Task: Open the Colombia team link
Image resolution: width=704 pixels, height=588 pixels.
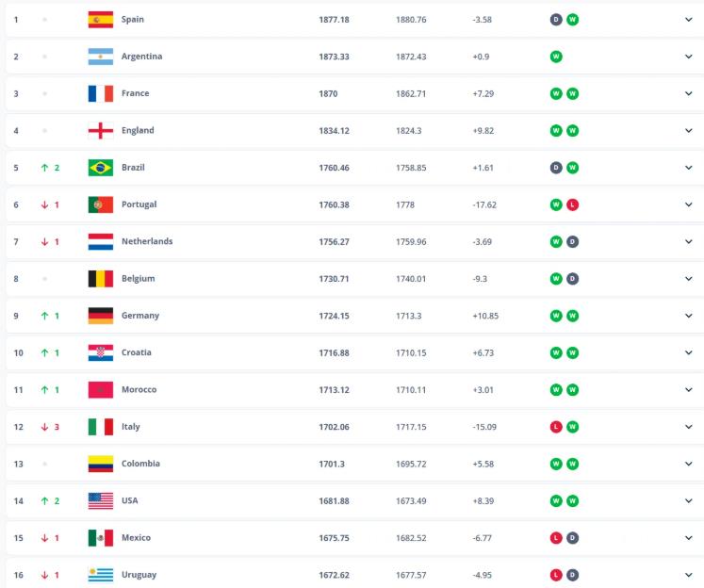Action: click(x=140, y=464)
